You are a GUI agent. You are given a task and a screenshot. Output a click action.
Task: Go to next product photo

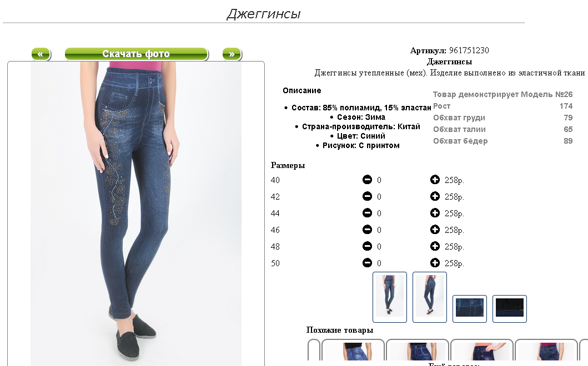tap(232, 54)
